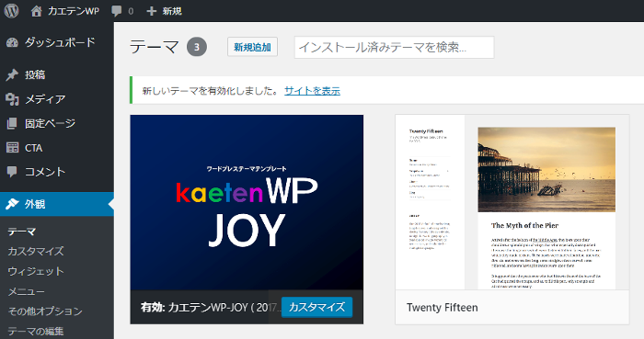Screen dimensions: 644x339
Task: Click the テーマ page heading
Action: coord(155,47)
